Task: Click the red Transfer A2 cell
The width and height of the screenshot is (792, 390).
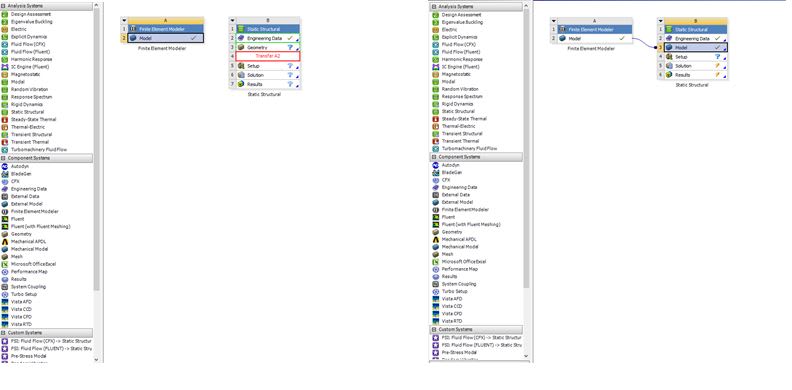Action: pyautogui.click(x=268, y=56)
